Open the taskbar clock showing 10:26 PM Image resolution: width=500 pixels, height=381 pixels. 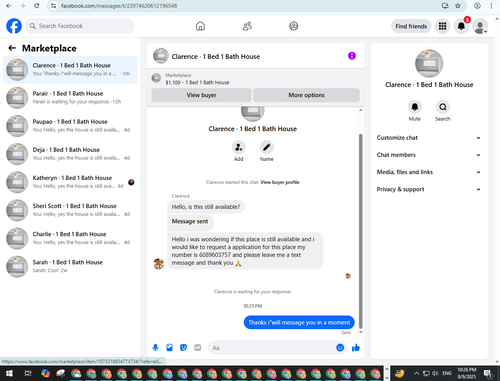click(467, 373)
